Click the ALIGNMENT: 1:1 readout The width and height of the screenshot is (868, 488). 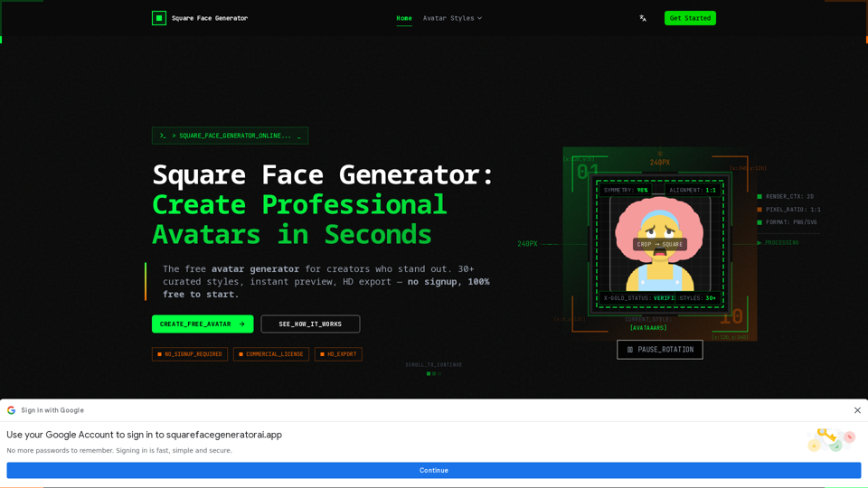[x=692, y=191]
